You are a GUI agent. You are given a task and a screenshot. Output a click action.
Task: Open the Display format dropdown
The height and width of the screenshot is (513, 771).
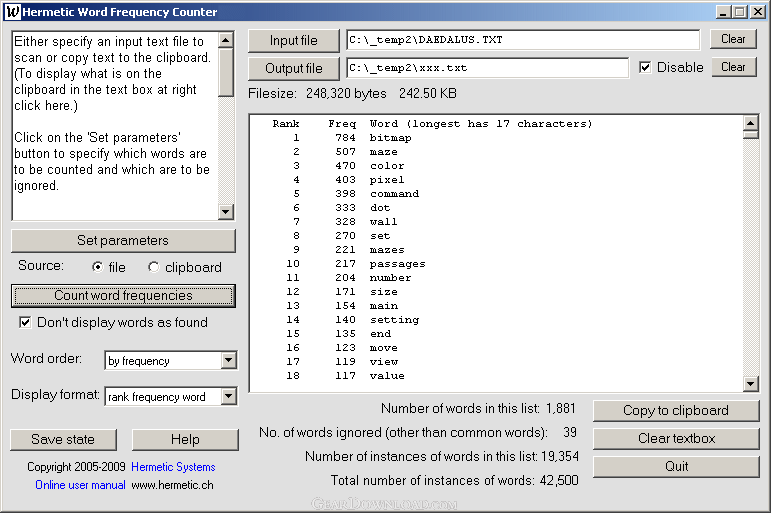pyautogui.click(x=229, y=396)
